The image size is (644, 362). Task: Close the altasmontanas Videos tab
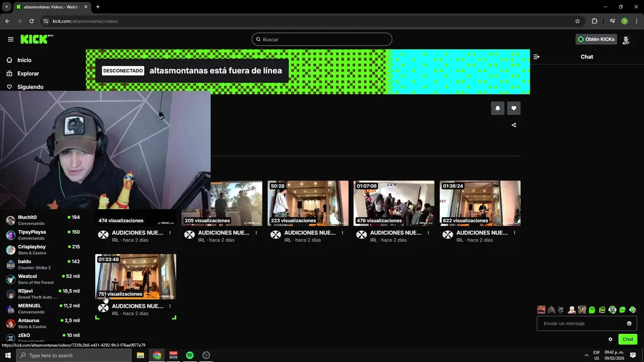coord(86,7)
